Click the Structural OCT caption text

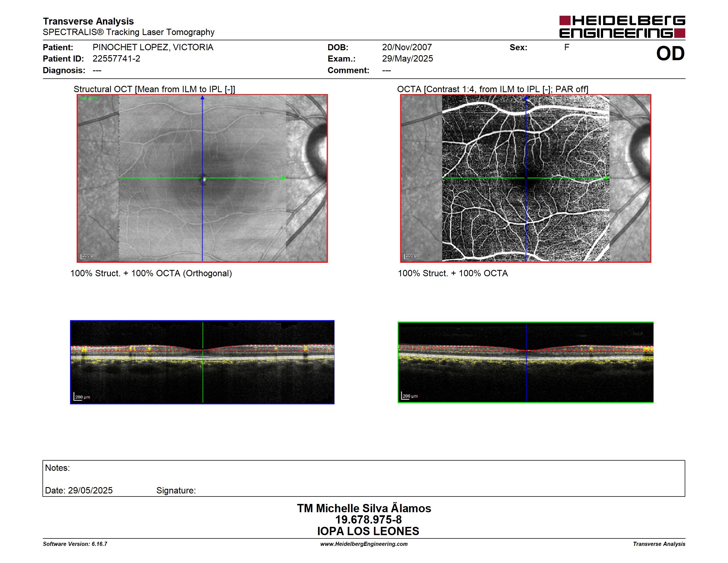click(x=154, y=89)
